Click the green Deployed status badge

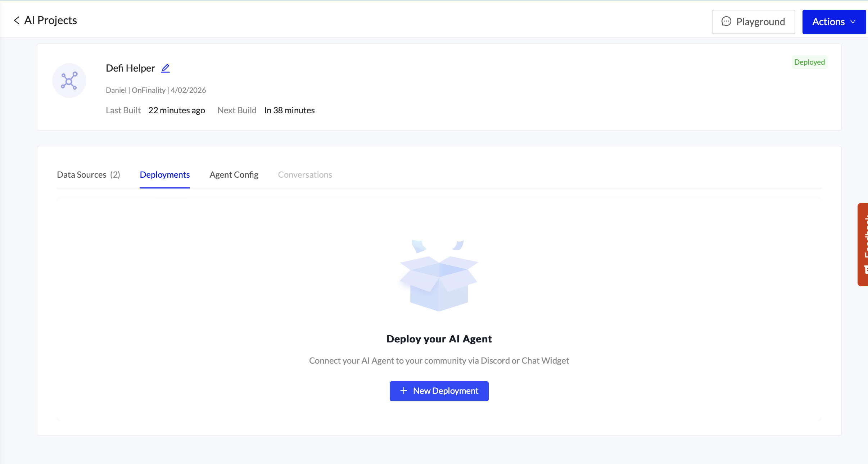(809, 62)
